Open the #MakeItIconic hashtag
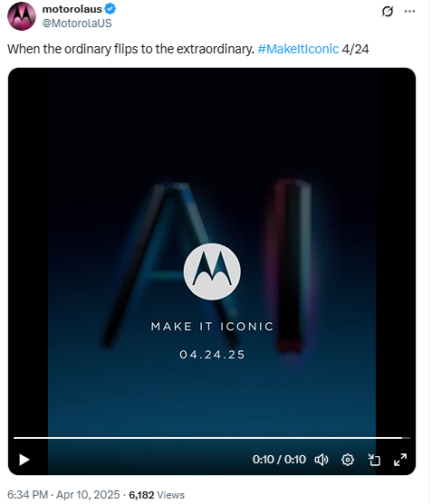The height and width of the screenshot is (504, 432). (x=300, y=49)
